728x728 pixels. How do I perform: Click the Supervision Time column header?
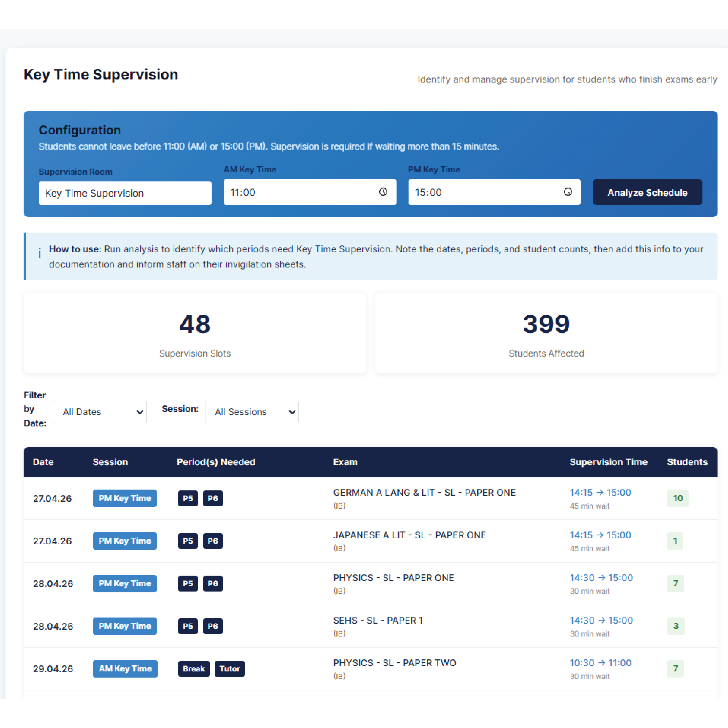tap(609, 462)
